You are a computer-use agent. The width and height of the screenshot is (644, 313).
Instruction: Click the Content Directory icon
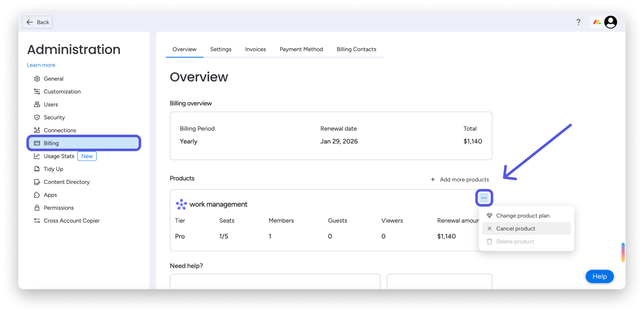click(37, 182)
